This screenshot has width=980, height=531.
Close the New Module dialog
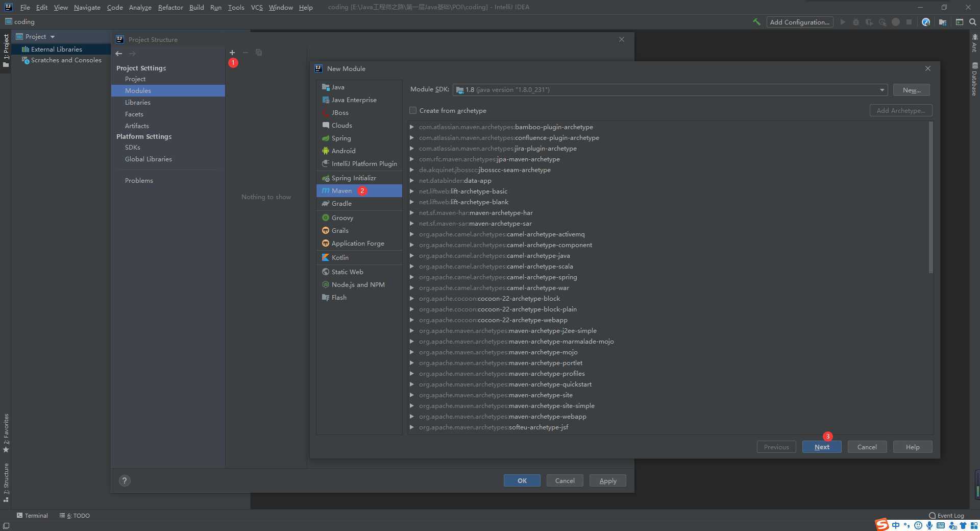pos(928,68)
